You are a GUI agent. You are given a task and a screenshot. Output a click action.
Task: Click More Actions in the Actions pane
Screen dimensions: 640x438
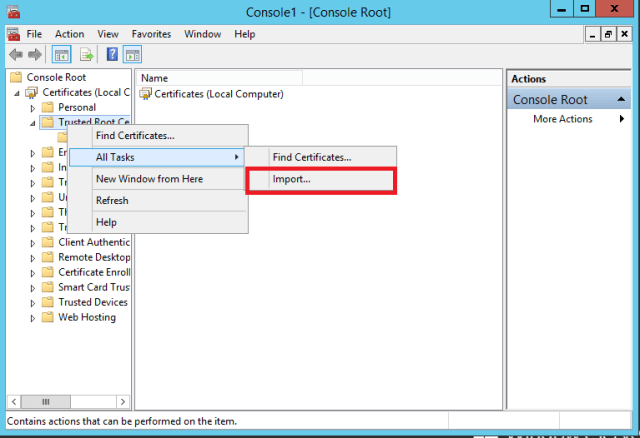tap(563, 119)
